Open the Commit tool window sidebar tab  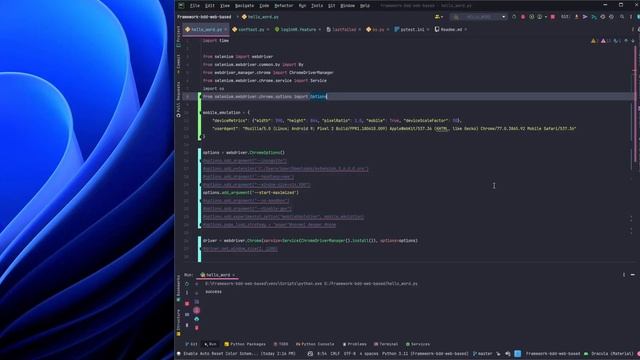point(178,64)
